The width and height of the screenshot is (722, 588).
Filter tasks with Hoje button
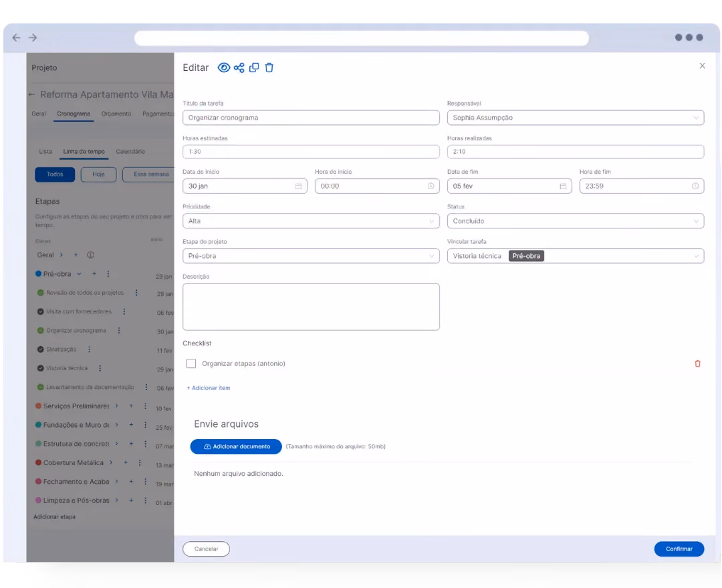pos(98,174)
